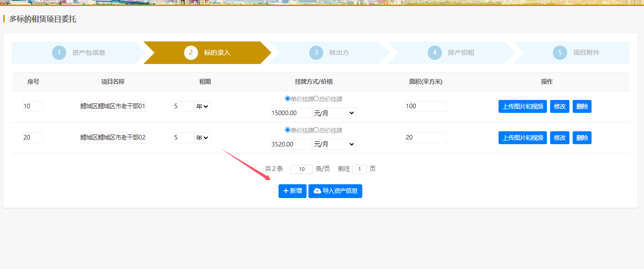644x269 pixels.
Task: Click the 挂牌方式/价格 column header
Action: click(313, 82)
